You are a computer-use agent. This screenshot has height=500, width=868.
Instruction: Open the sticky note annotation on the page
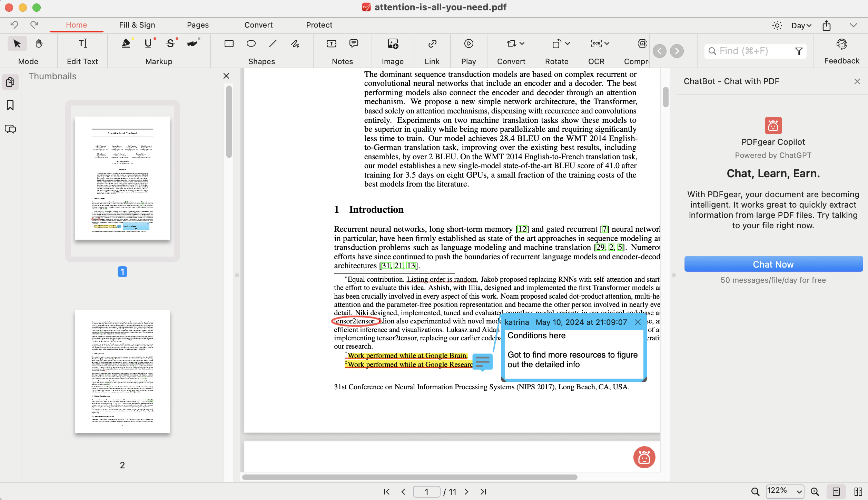tap(482, 362)
